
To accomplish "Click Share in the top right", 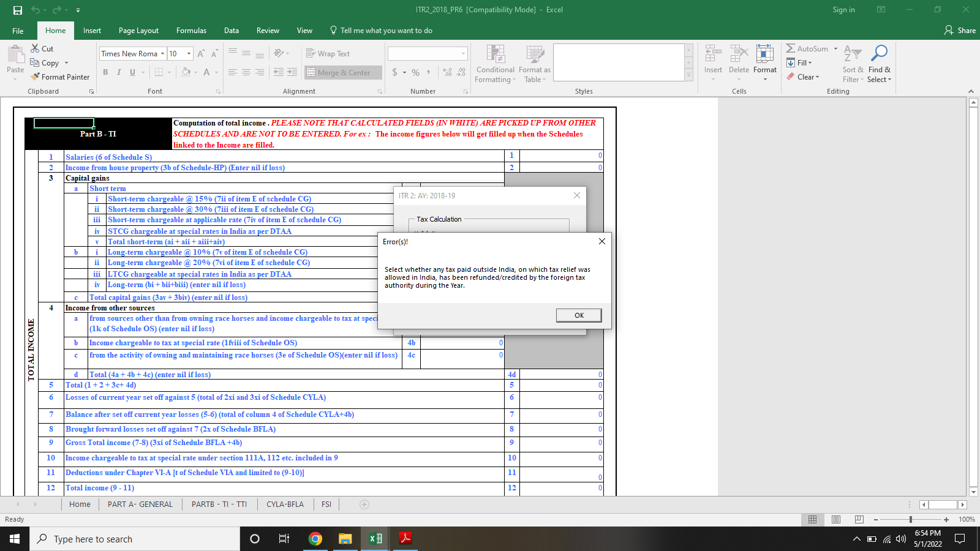I will (960, 31).
